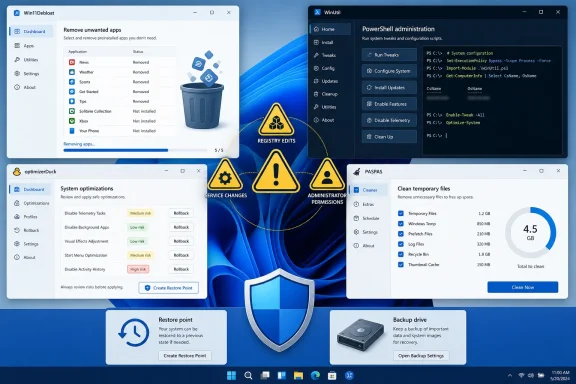Open About in the optimizerDuck sidebar
Viewport: 576px width, 384px height.
[25, 257]
